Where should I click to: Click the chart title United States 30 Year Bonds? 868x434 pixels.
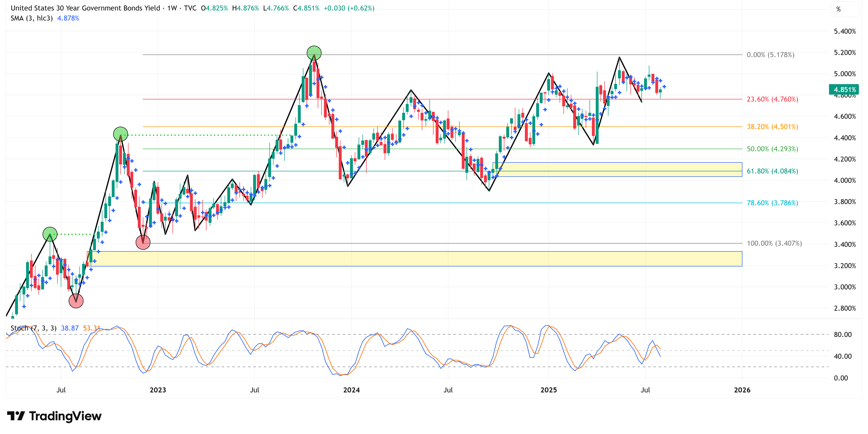tap(85, 8)
